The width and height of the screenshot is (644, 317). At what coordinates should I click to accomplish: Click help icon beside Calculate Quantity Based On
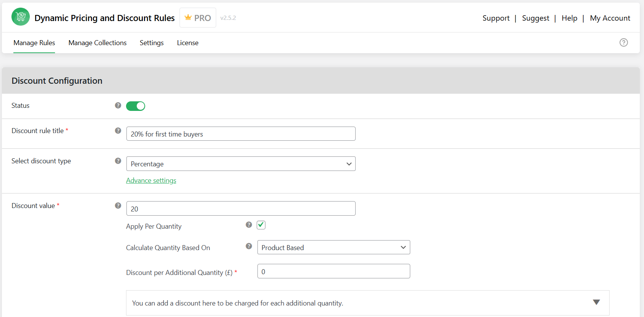coord(249,246)
